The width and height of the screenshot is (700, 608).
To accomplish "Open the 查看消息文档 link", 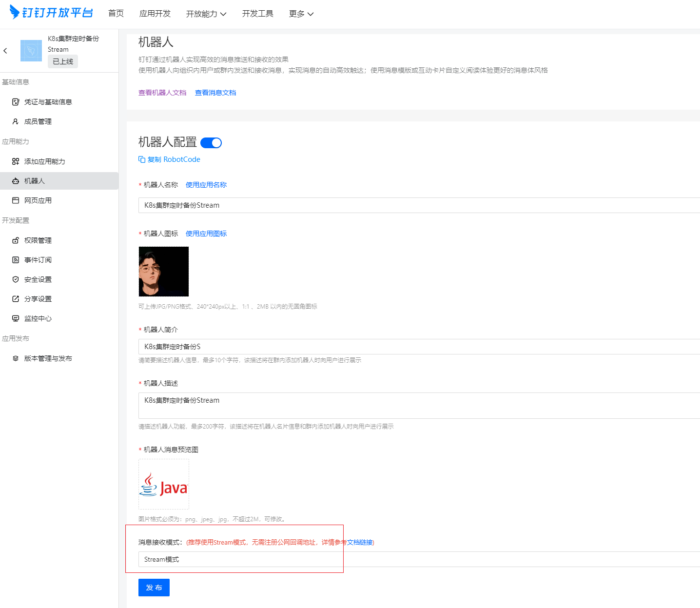I will click(215, 93).
